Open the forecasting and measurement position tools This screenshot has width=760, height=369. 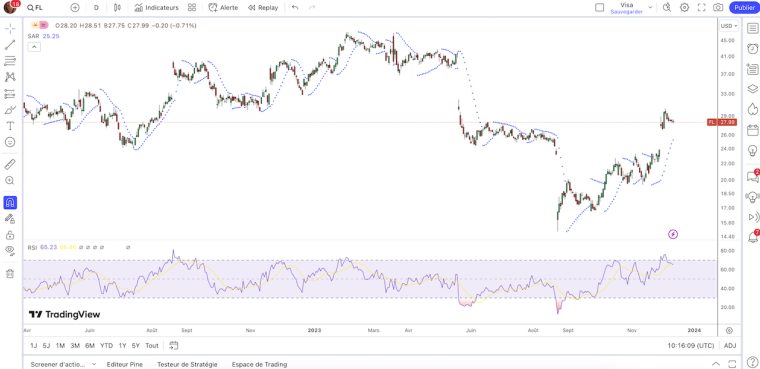point(10,94)
